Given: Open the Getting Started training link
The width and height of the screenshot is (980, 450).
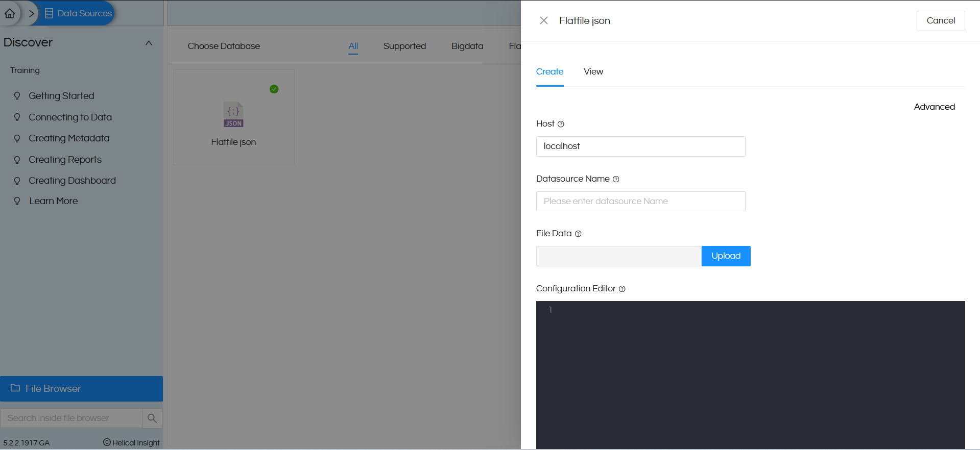Looking at the screenshot, I should pyautogui.click(x=61, y=96).
